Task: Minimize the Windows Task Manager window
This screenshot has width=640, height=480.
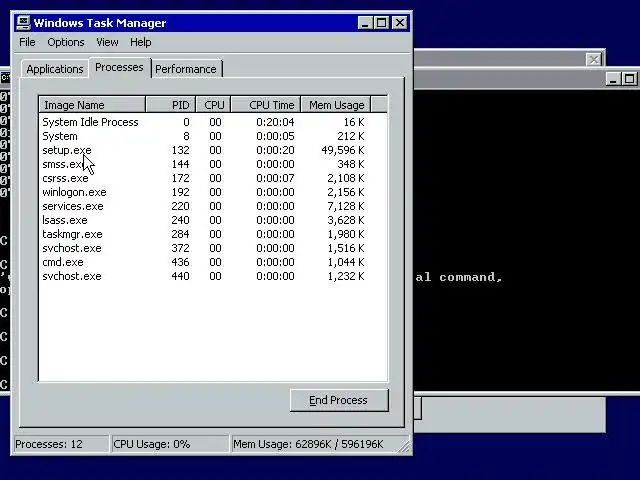Action: tap(365, 23)
